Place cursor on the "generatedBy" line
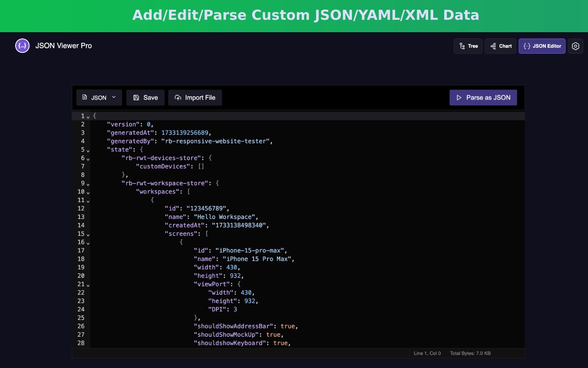 tap(307, 141)
